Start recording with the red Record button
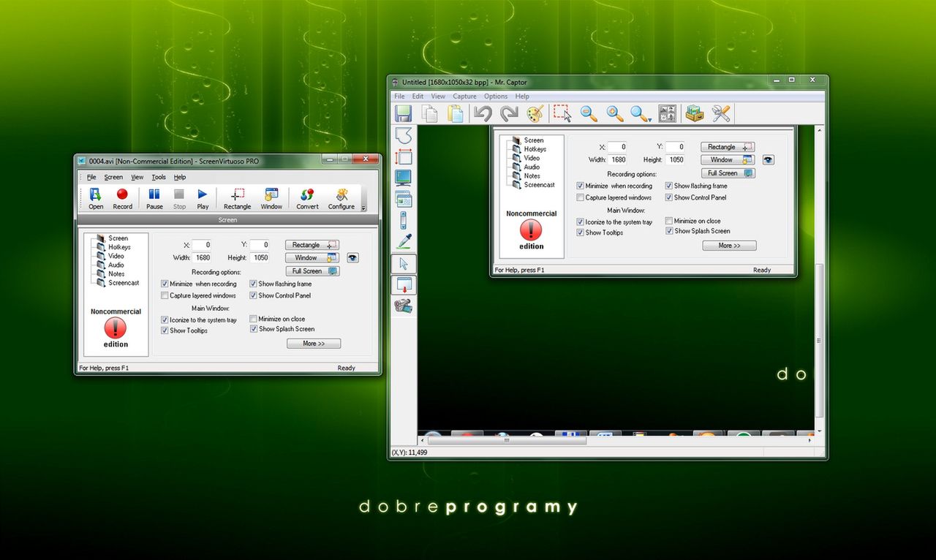 tap(122, 198)
